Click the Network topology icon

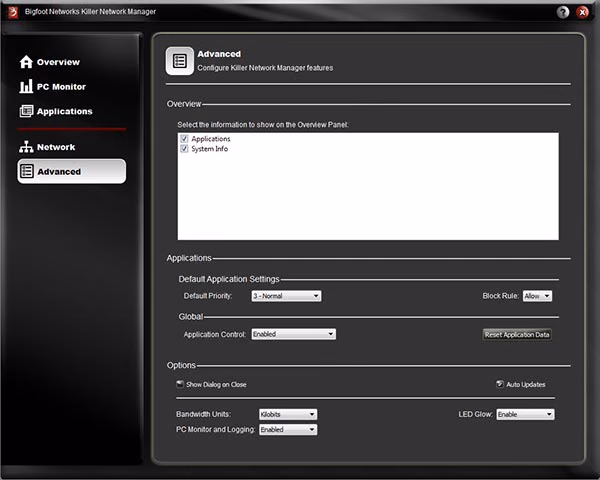click(26, 147)
